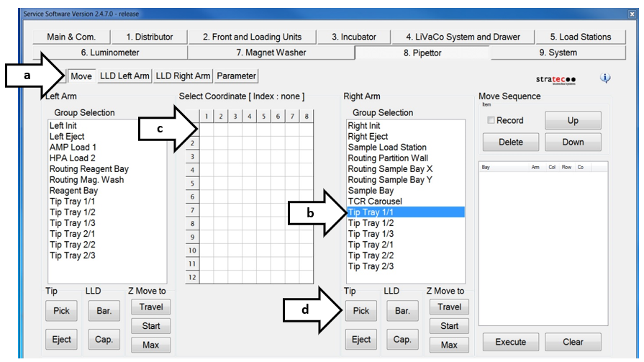Close the Service Software window

click(631, 14)
